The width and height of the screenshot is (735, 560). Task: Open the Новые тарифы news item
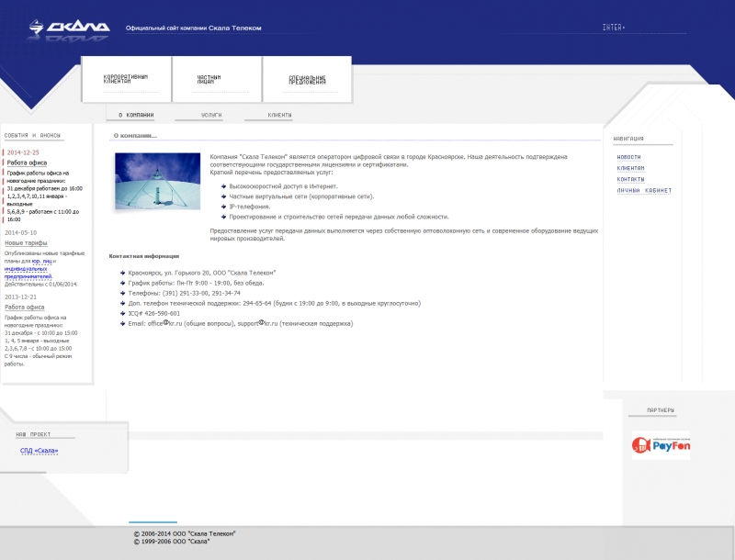pos(26,243)
